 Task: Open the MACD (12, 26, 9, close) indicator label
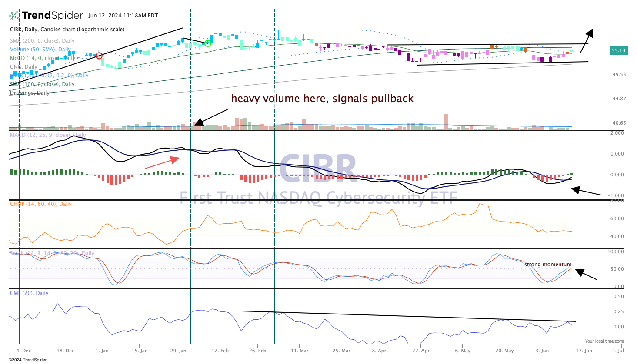coord(48,135)
